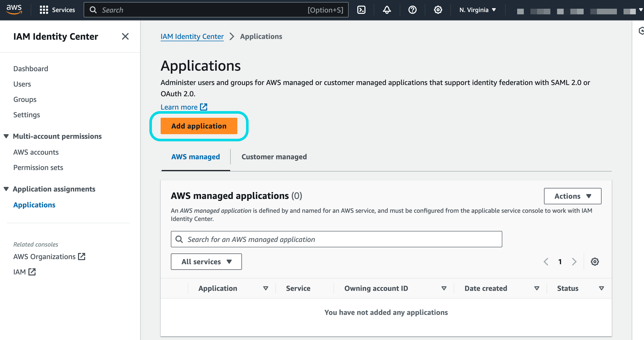Image resolution: width=644 pixels, height=340 pixels.
Task: Expand the Actions dropdown menu
Action: 573,196
